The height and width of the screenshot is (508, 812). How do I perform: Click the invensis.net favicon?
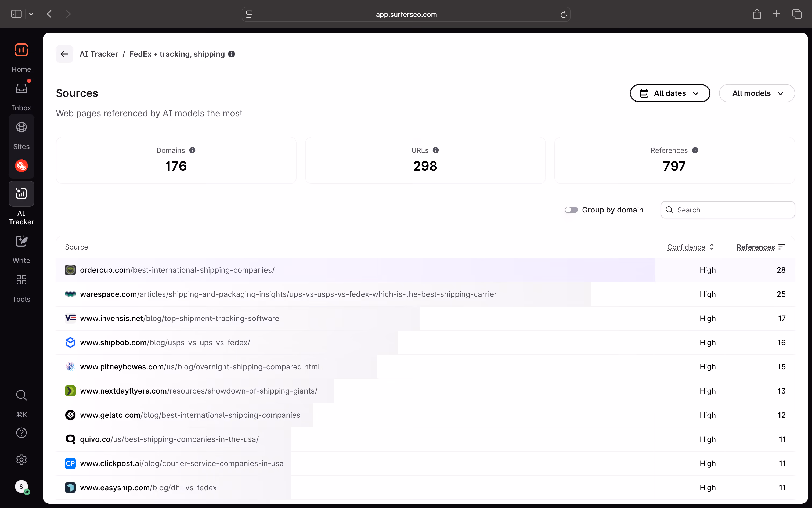[x=70, y=318]
